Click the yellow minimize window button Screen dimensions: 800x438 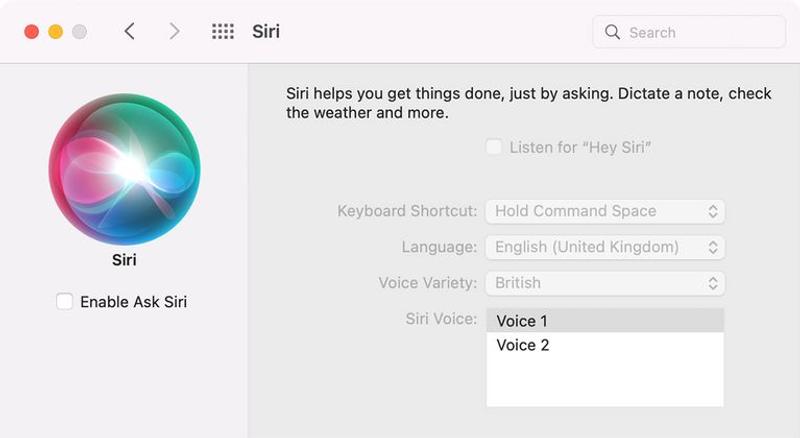(x=56, y=32)
